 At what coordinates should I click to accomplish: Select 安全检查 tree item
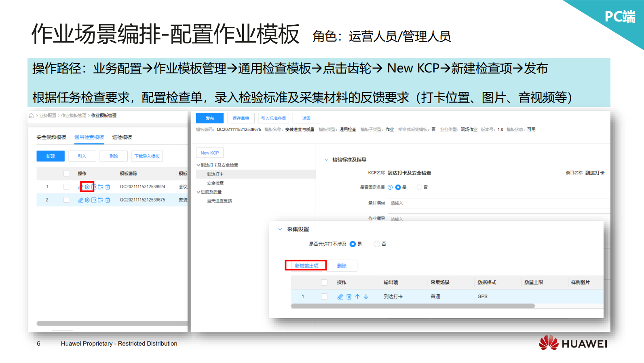tap(215, 183)
